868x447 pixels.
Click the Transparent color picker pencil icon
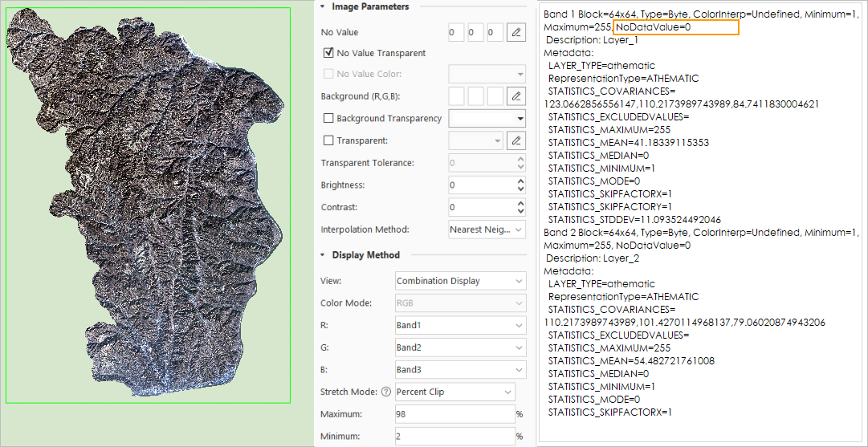coord(516,140)
